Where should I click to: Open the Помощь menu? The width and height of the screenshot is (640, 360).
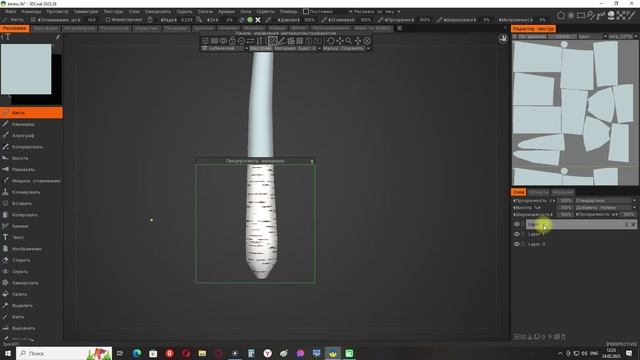[x=288, y=11]
